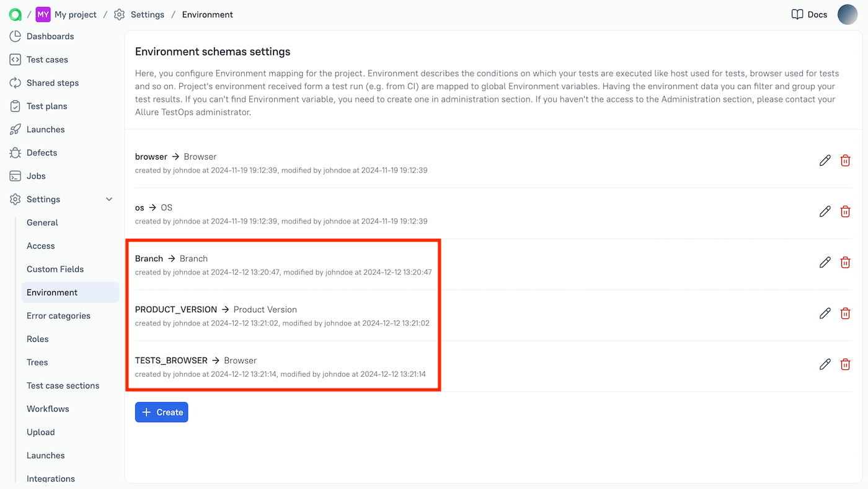Select the Test cases sidebar icon
Image resolution: width=868 pixels, height=489 pixels.
click(x=15, y=59)
